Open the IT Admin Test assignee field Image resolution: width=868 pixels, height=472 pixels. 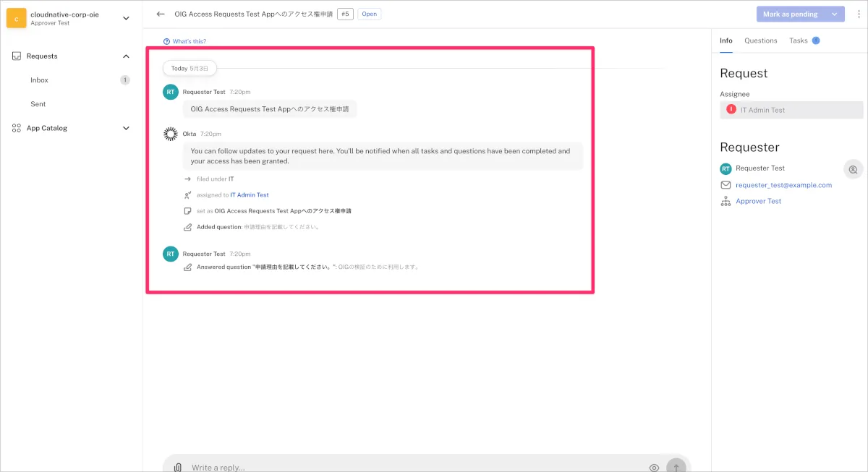click(791, 110)
